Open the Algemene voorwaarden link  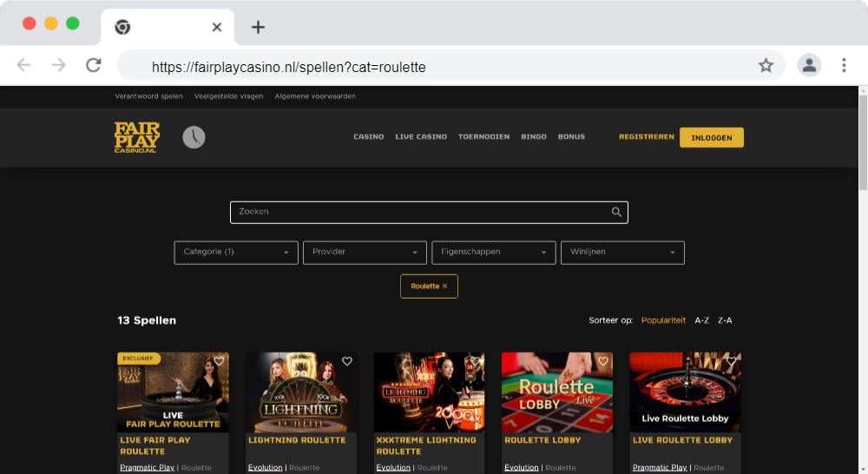pos(315,96)
